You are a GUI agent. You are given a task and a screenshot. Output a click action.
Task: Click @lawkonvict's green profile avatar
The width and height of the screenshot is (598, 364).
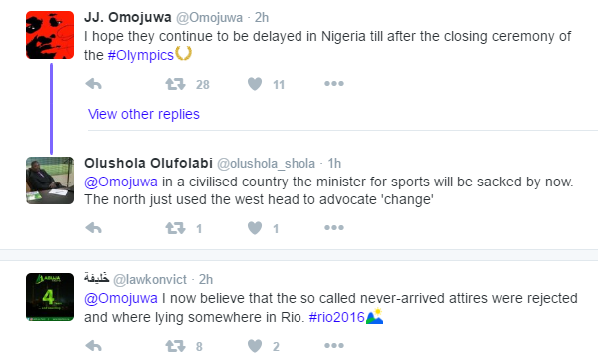tap(50, 297)
